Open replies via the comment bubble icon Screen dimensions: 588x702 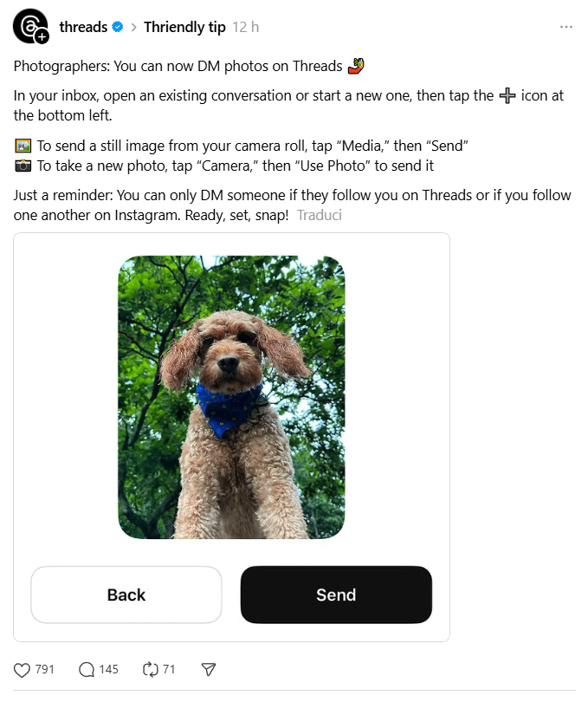click(87, 670)
